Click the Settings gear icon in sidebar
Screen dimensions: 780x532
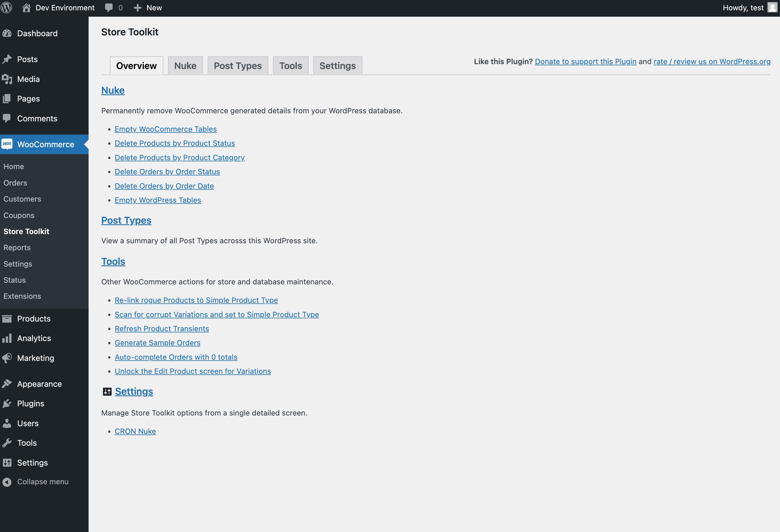8,462
